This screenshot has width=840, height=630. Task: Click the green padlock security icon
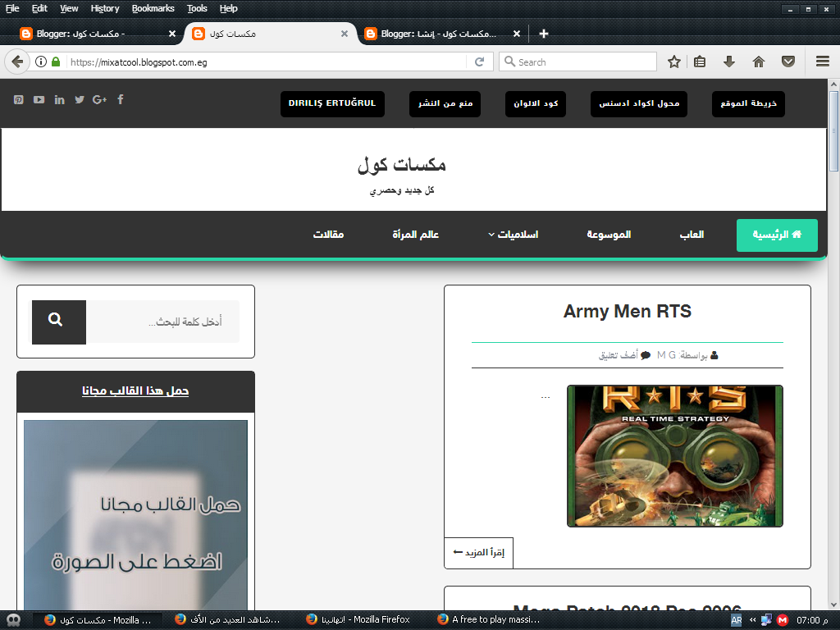(x=56, y=62)
